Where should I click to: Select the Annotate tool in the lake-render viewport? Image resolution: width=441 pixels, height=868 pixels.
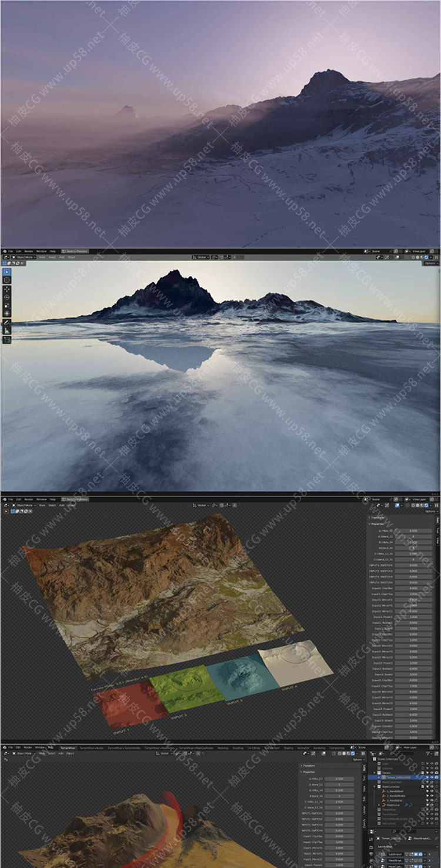[x=7, y=323]
